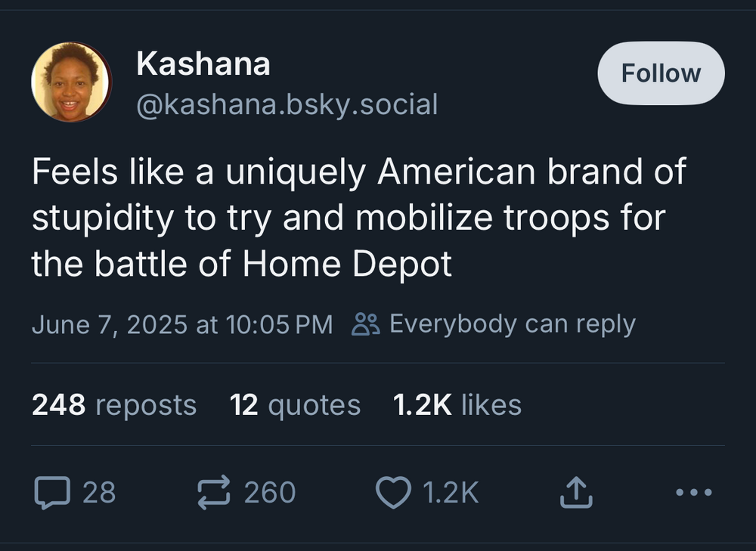Open the 1.2K likes summary list
The height and width of the screenshot is (551, 756).
[x=457, y=405]
